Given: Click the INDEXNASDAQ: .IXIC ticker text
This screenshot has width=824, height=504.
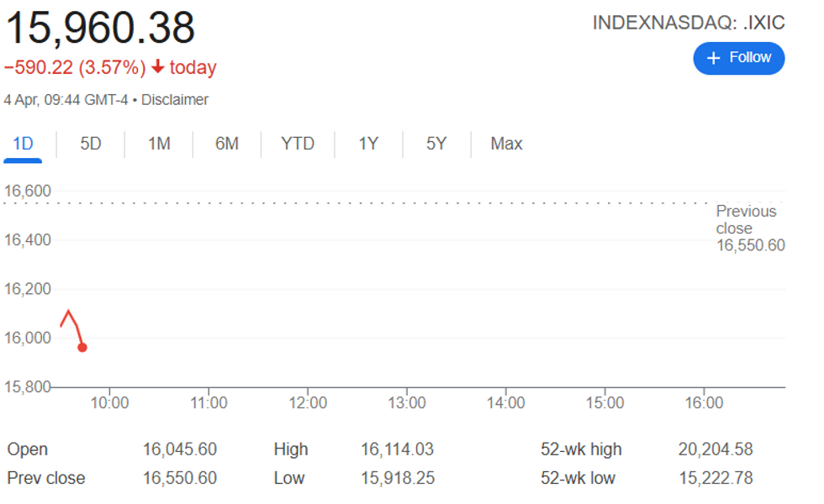Looking at the screenshot, I should [689, 23].
